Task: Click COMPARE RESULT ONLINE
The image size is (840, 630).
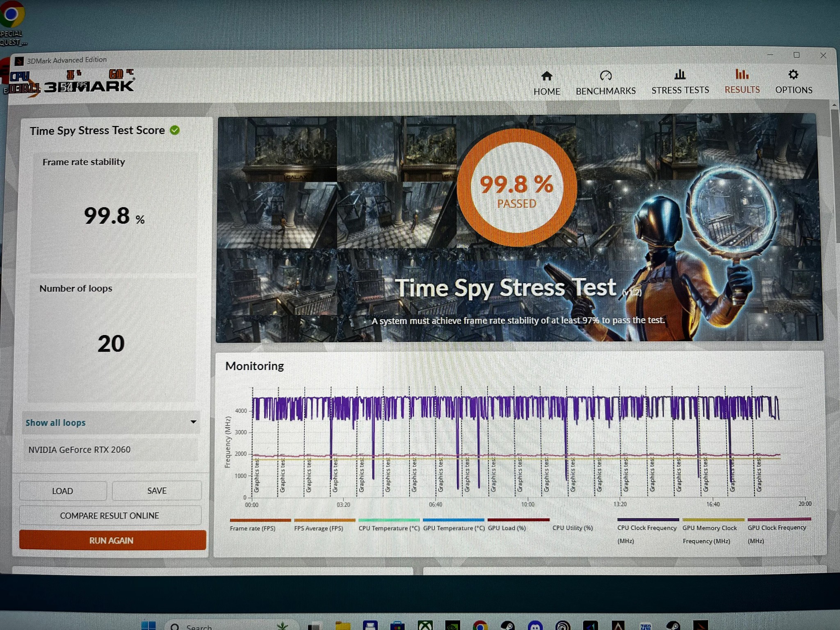Action: [110, 516]
